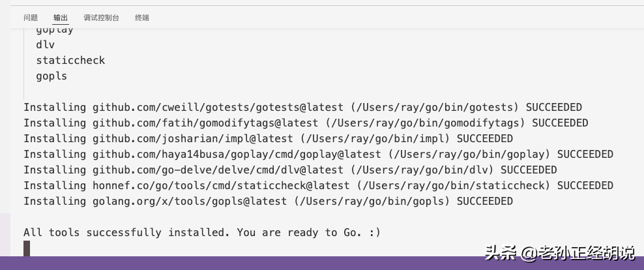Viewport: 644px width, 270px height.
Task: Click the 头条 @老孙正经胡说 watermark
Action: 559,253
